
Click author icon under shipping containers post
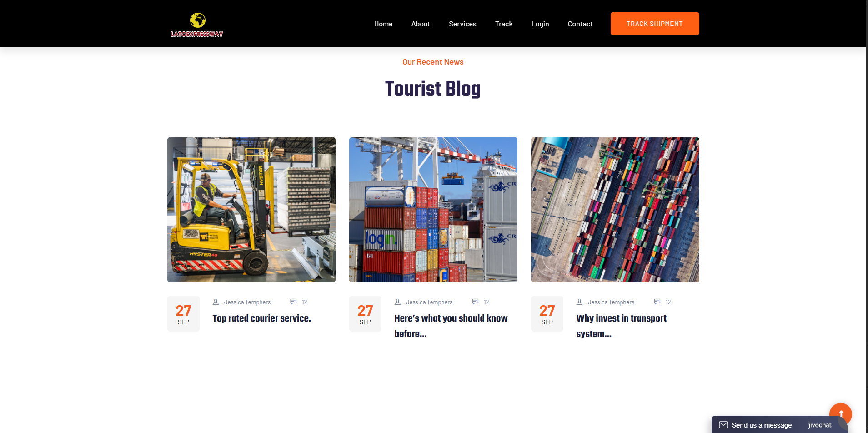pyautogui.click(x=397, y=302)
